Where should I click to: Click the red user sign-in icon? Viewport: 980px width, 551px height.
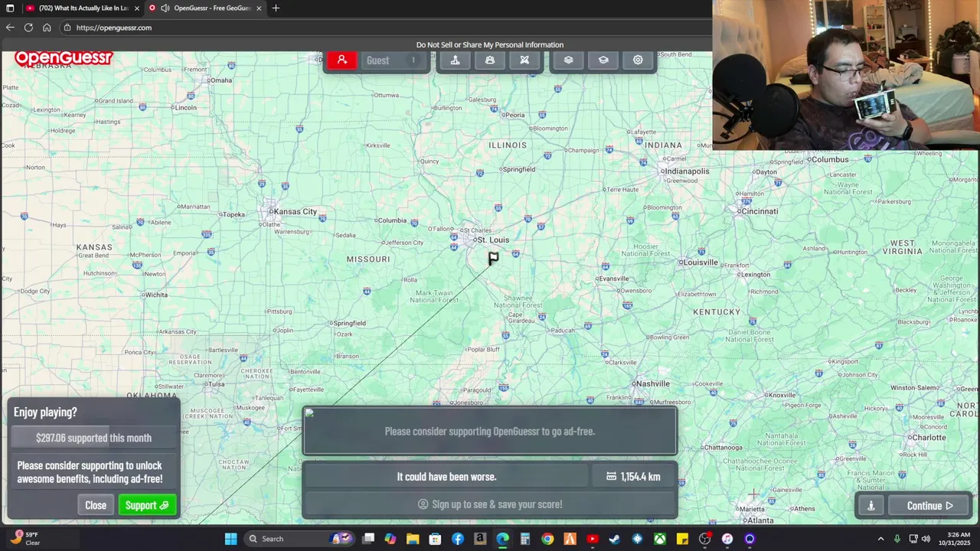(x=341, y=60)
